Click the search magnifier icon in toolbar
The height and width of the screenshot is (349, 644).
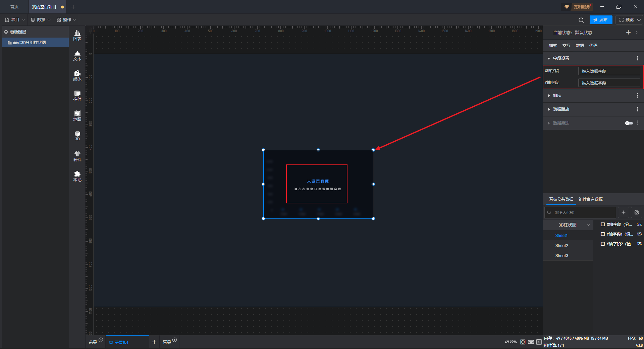(581, 20)
